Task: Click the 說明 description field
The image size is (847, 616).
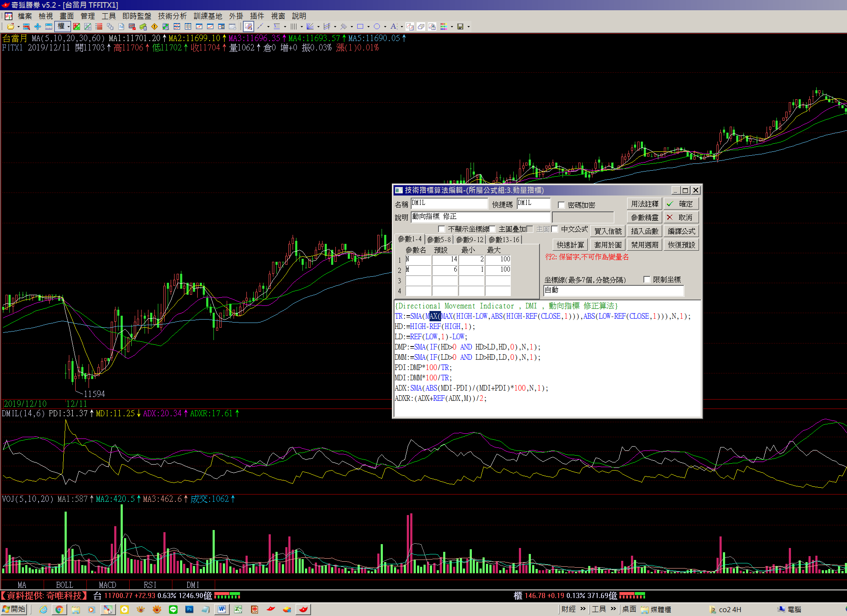Action: pyautogui.click(x=481, y=217)
